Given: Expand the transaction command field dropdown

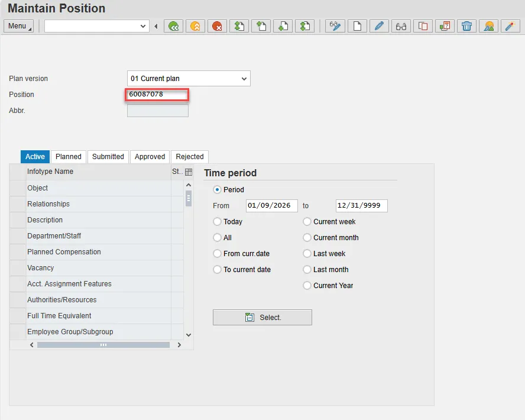Looking at the screenshot, I should pyautogui.click(x=143, y=26).
